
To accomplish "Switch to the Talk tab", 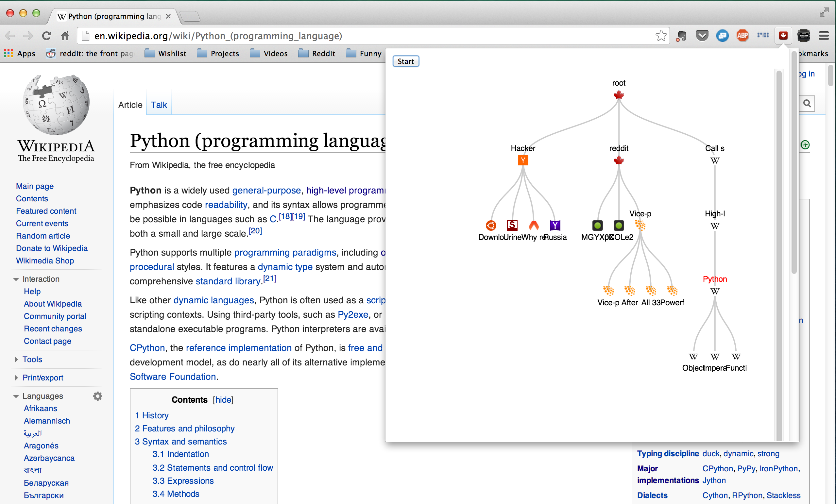I will coord(159,105).
